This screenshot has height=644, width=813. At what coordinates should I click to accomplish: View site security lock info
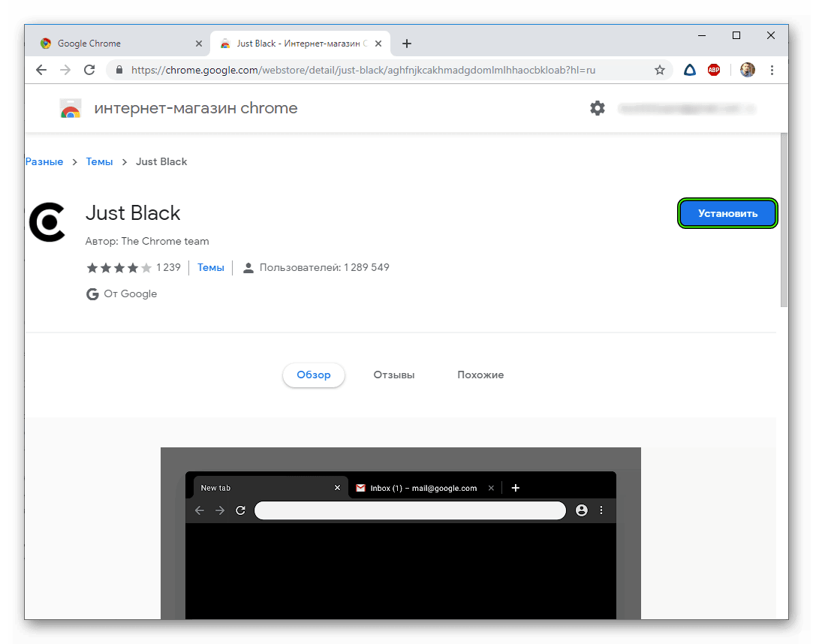click(119, 70)
